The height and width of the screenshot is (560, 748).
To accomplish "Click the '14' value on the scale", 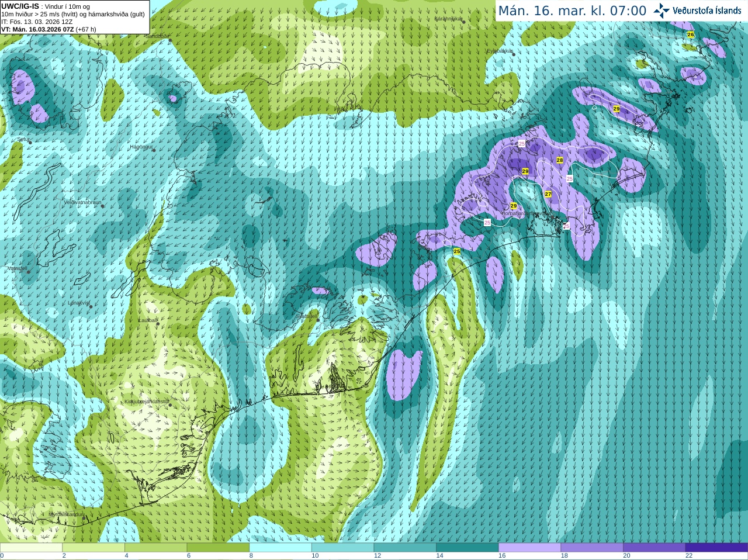I will [x=439, y=556].
